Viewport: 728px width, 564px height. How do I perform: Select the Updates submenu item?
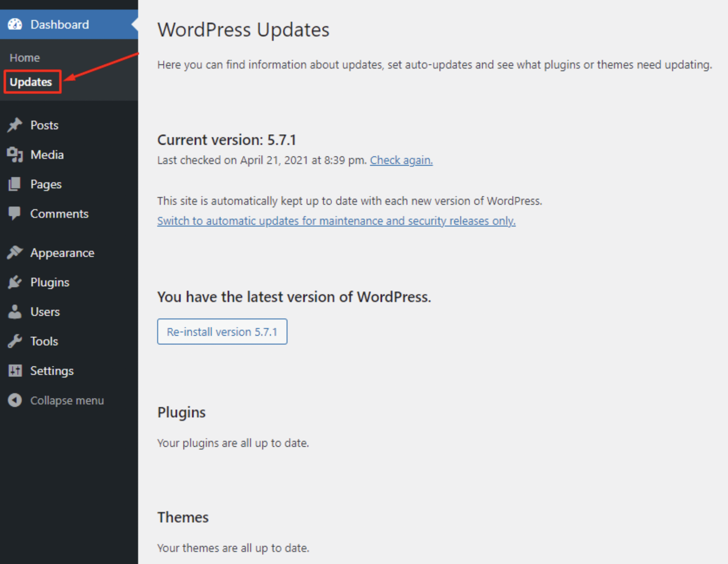31,82
